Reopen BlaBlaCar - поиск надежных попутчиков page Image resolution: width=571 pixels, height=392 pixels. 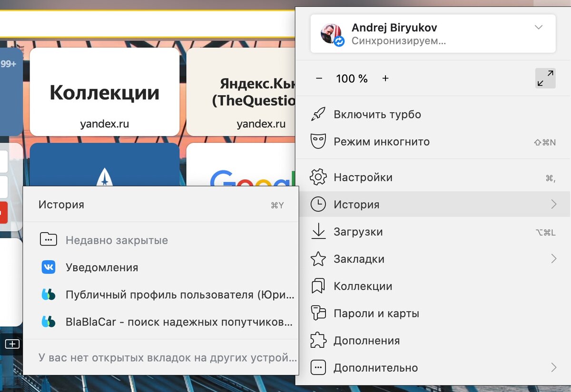tap(161, 322)
